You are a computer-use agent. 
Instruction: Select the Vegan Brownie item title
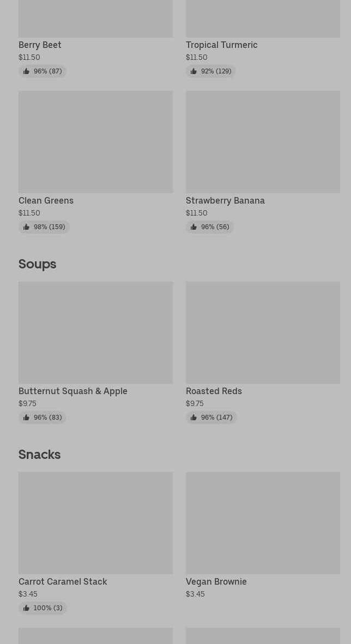216,581
